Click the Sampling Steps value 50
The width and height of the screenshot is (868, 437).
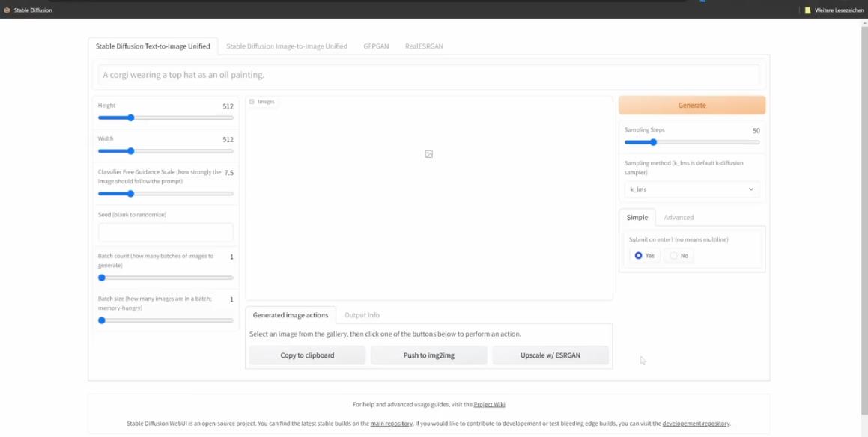756,130
